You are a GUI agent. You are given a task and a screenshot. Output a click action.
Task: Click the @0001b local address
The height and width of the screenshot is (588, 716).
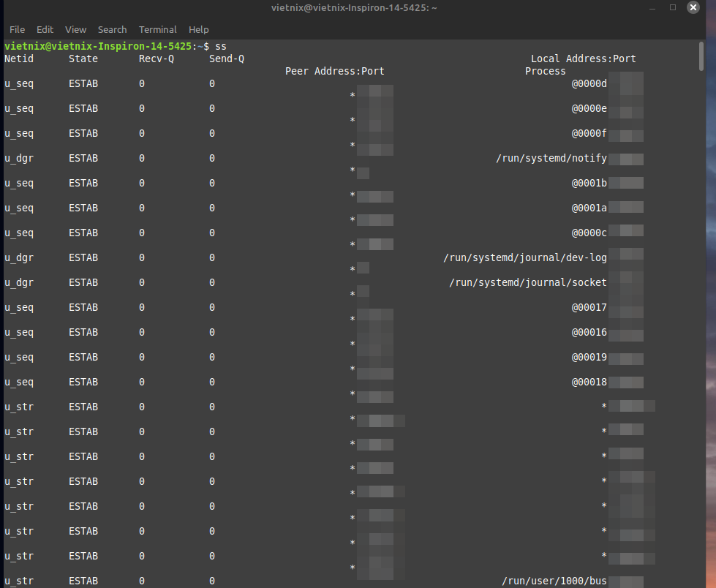click(589, 183)
